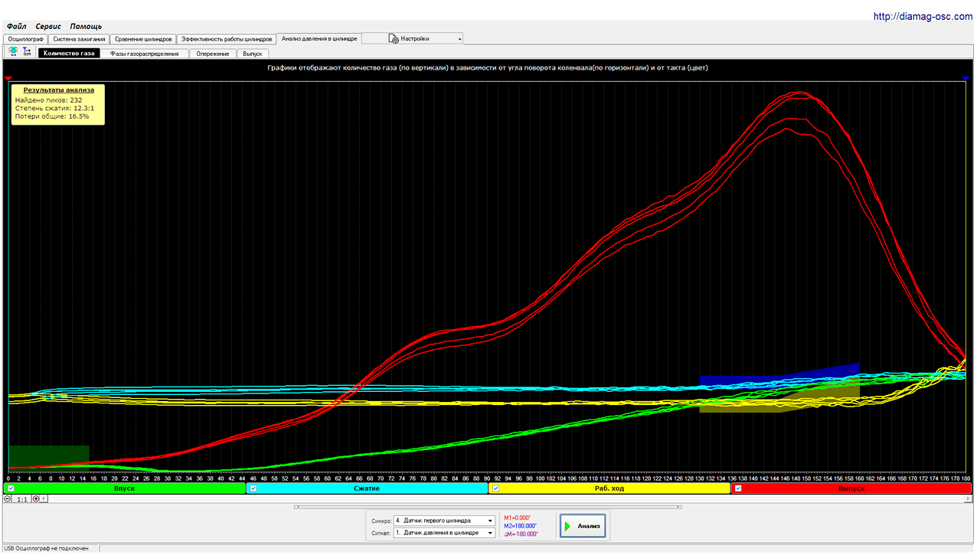The height and width of the screenshot is (555, 980).
Task: Toggle the Выпуск stroke checkbox
Action: tap(739, 488)
